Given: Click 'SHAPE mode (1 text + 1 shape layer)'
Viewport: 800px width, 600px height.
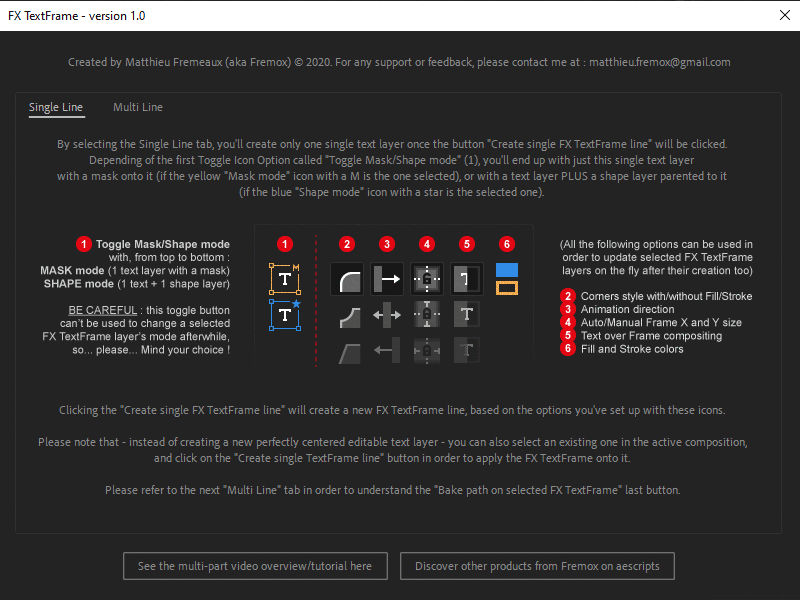Looking at the screenshot, I should [137, 284].
